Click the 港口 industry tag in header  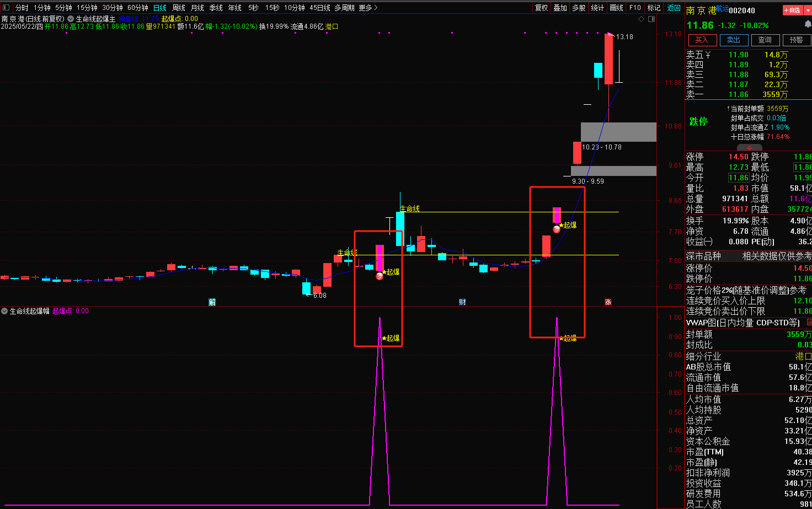pos(332,26)
